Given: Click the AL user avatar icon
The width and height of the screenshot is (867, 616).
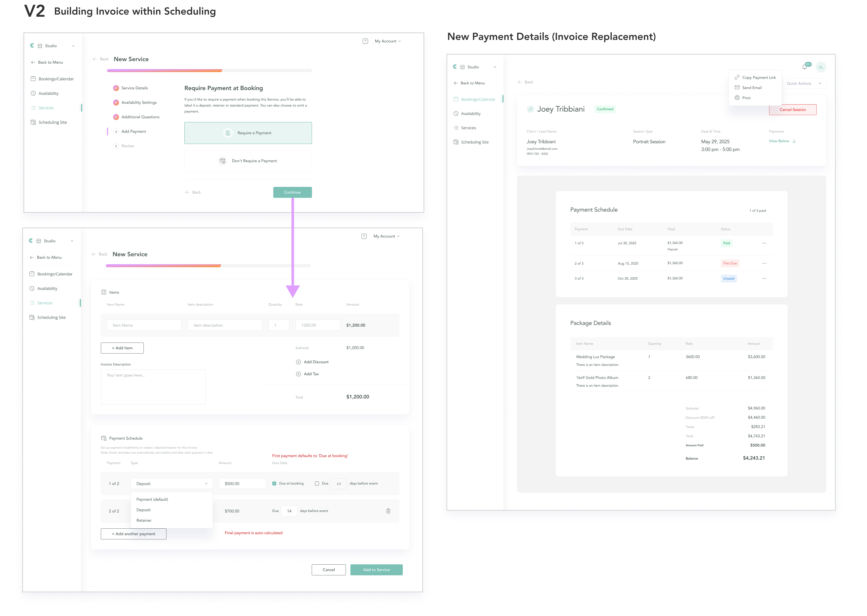Looking at the screenshot, I should [x=821, y=67].
